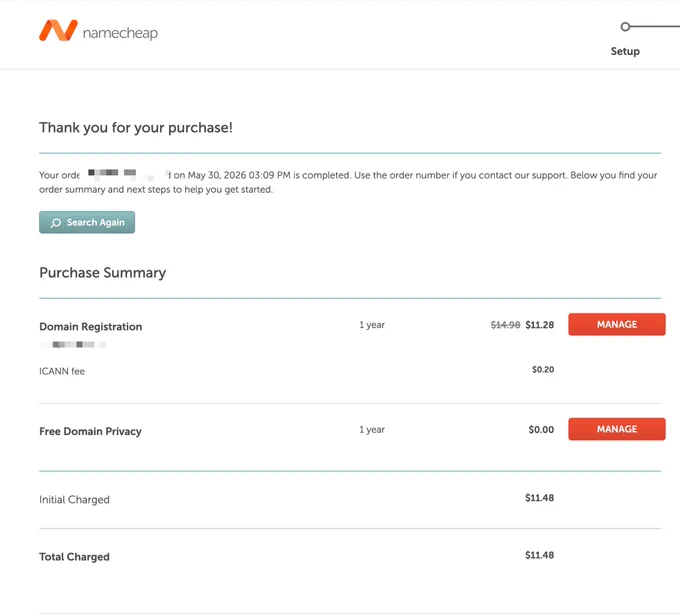
Task: Click the blurred domain name under Domain Registration
Action: [73, 345]
